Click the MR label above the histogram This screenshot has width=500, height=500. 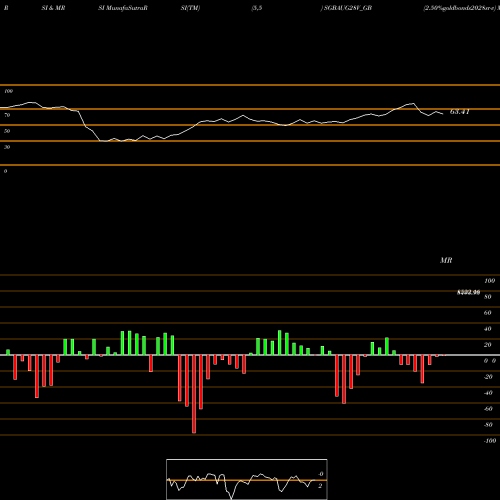point(446,260)
